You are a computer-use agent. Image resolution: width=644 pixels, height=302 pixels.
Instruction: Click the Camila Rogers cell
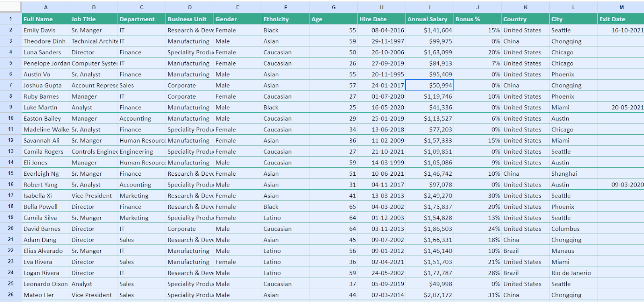[x=46, y=152]
